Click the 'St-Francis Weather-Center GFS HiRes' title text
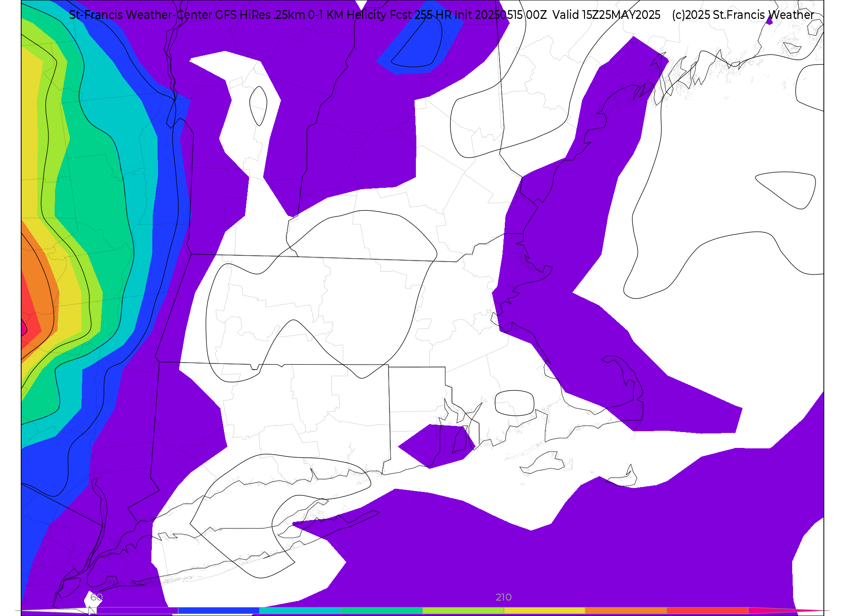The image size is (845, 616). pyautogui.click(x=170, y=15)
